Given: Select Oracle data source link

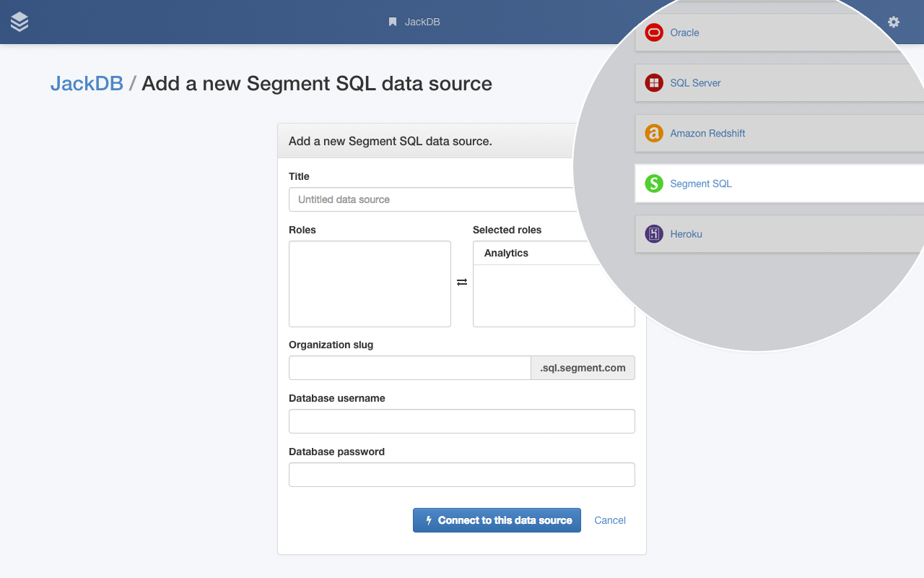Looking at the screenshot, I should point(684,33).
